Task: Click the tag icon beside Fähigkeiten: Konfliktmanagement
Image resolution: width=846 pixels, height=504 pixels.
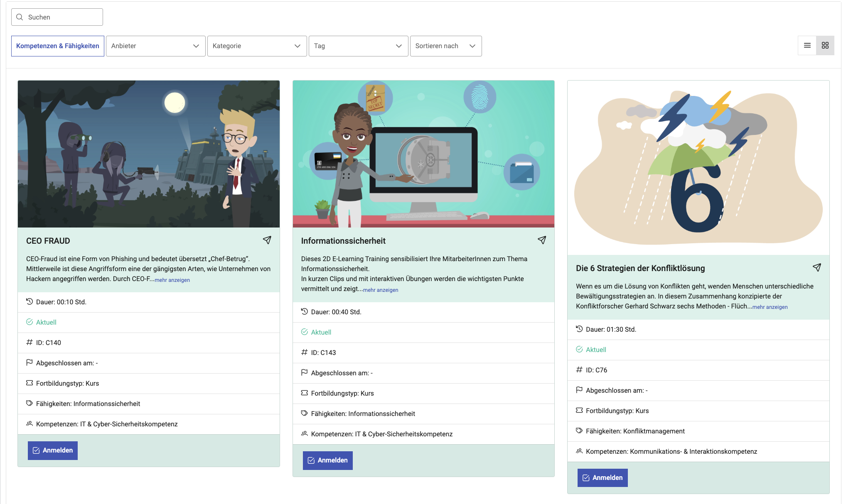Action: 579,431
